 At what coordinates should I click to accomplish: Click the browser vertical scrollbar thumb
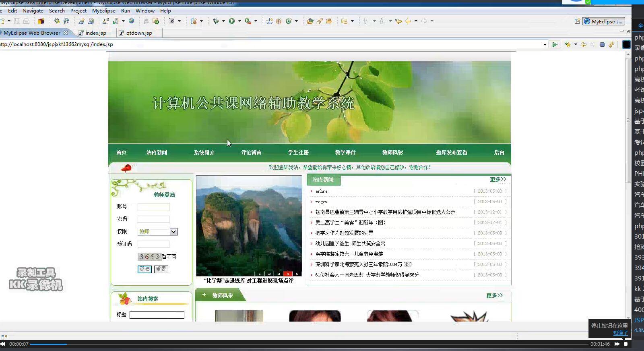tap(628, 120)
